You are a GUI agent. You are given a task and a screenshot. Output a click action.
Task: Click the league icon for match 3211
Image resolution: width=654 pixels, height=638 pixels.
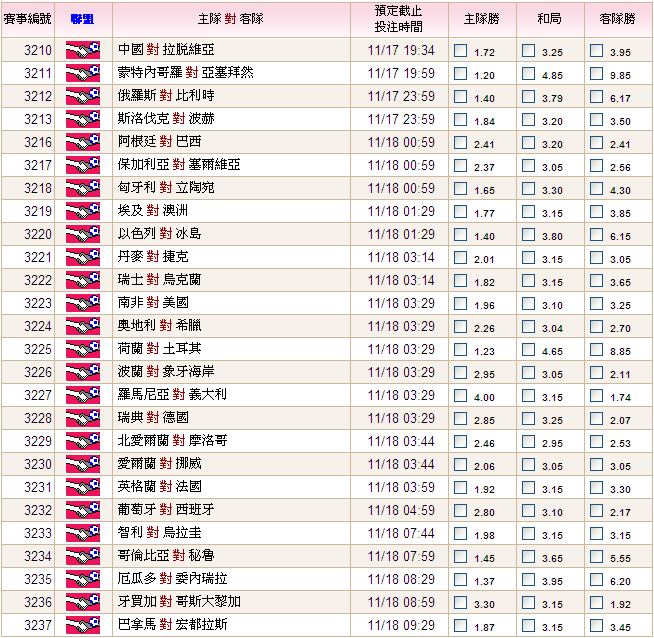click(x=83, y=73)
